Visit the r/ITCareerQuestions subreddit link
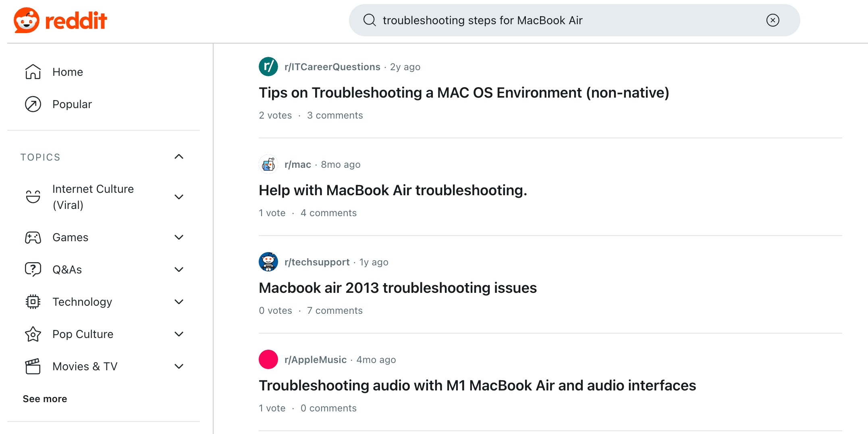Image resolution: width=868 pixels, height=434 pixels. pyautogui.click(x=332, y=67)
